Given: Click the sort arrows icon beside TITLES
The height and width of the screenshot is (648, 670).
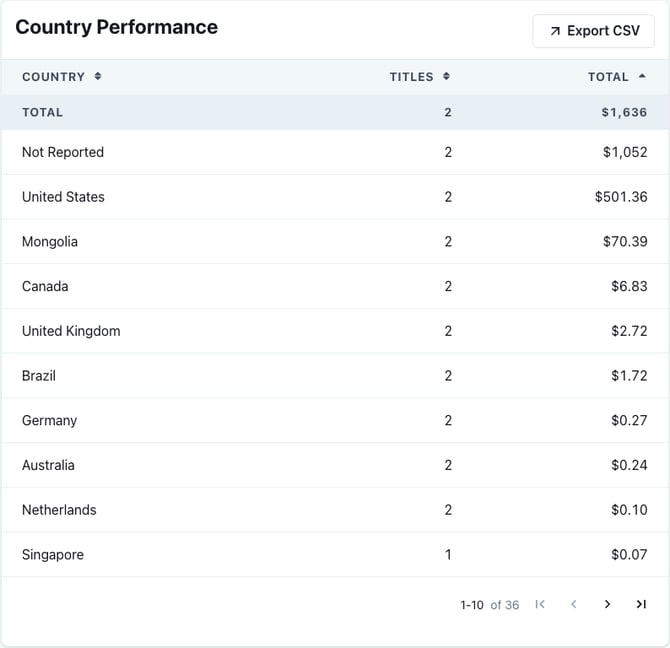Looking at the screenshot, I should tap(446, 76).
